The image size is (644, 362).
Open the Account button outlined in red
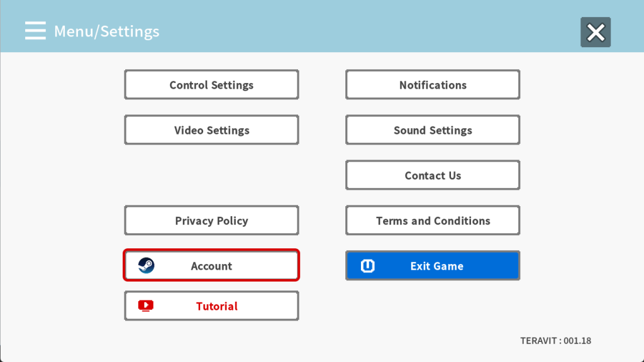point(211,265)
